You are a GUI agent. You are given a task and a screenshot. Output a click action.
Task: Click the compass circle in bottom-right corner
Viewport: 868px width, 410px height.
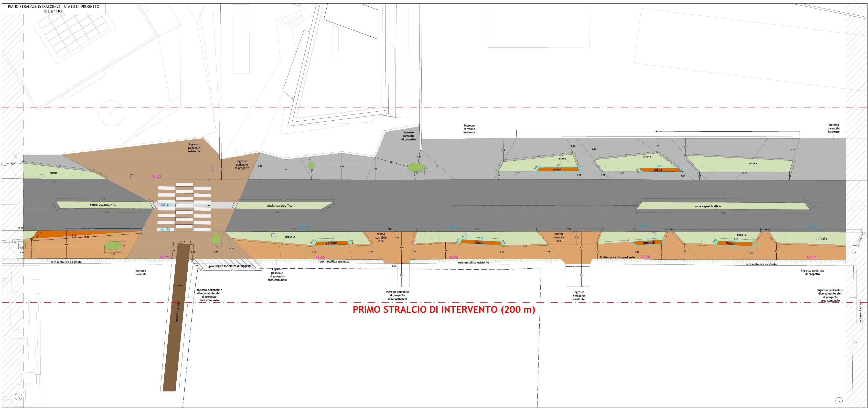[839, 401]
